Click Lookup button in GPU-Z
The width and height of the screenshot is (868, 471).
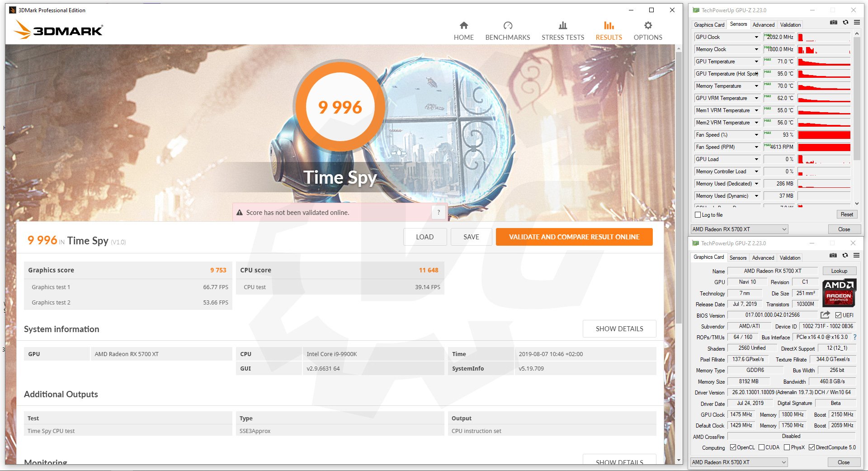(839, 271)
